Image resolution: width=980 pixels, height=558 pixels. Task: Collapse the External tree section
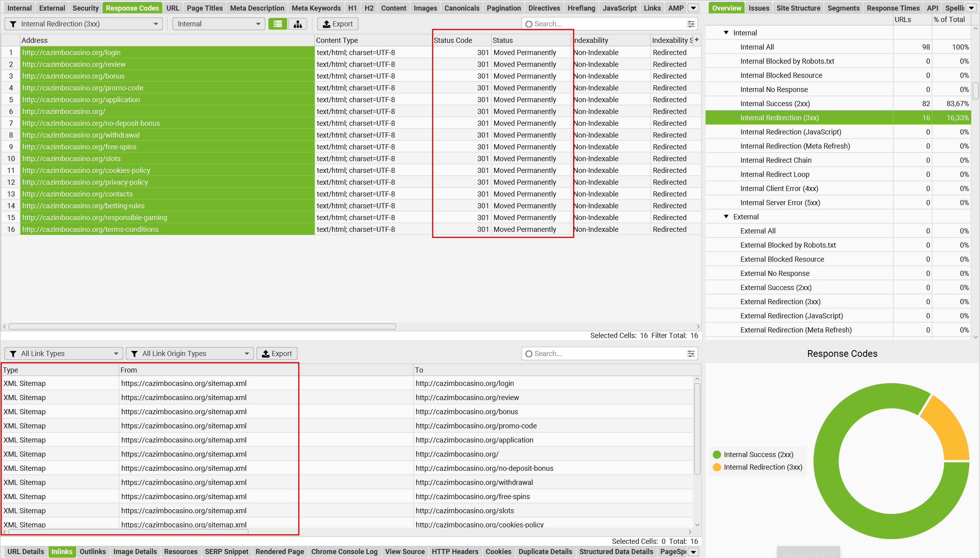(x=726, y=217)
